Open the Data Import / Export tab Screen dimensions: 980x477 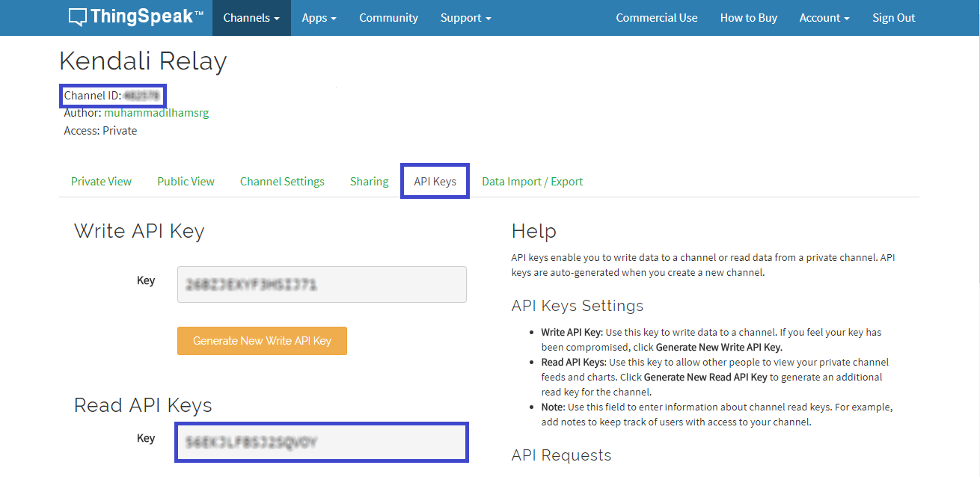point(533,182)
